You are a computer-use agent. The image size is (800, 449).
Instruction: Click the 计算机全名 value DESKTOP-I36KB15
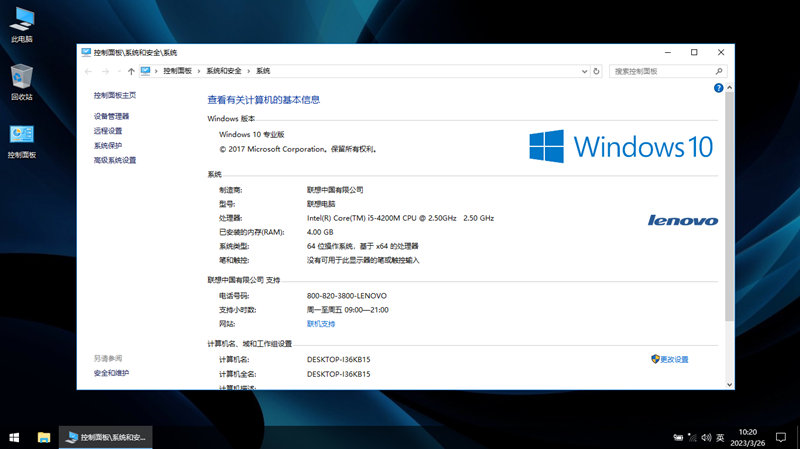coord(338,374)
